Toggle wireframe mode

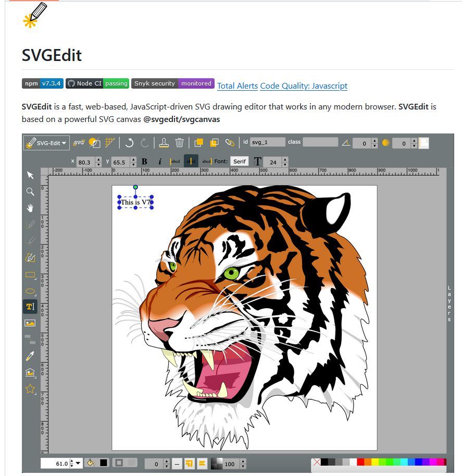coord(94,143)
